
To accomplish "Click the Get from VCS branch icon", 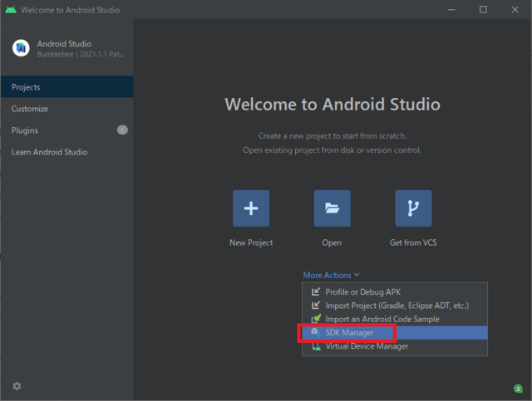I will pyautogui.click(x=413, y=208).
